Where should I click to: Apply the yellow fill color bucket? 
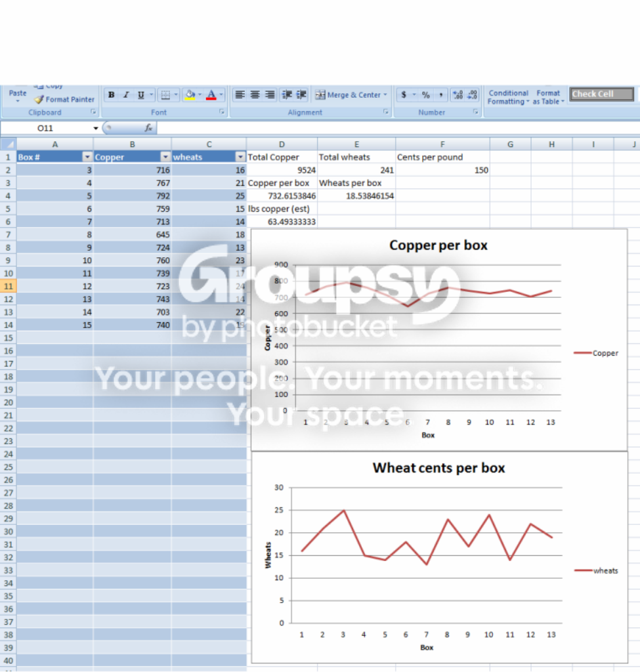pos(190,95)
